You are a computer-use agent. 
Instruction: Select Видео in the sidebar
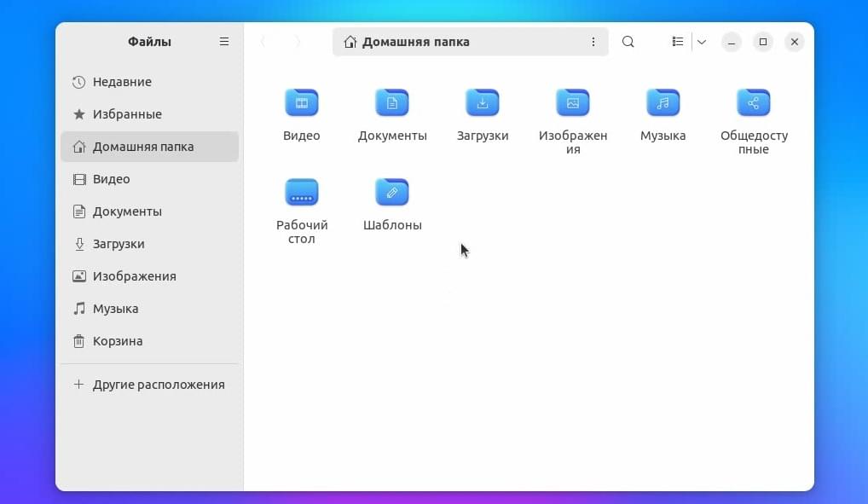pos(149,179)
